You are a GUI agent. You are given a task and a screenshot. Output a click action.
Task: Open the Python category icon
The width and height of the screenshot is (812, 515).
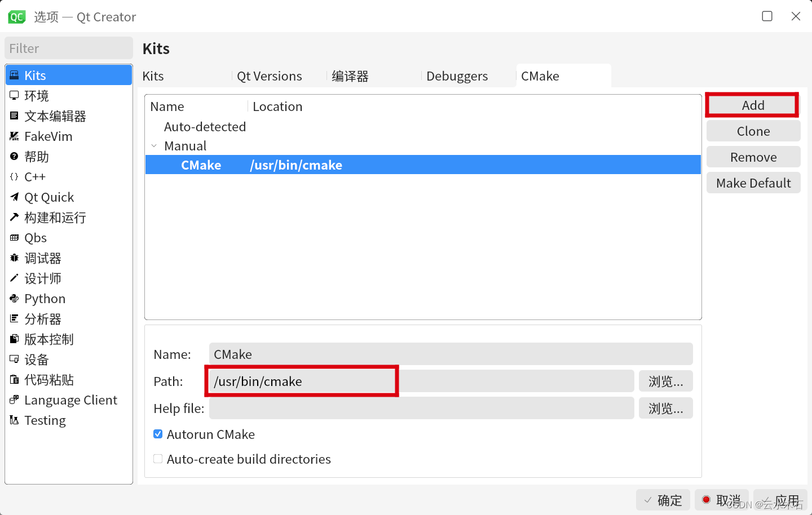pos(14,298)
